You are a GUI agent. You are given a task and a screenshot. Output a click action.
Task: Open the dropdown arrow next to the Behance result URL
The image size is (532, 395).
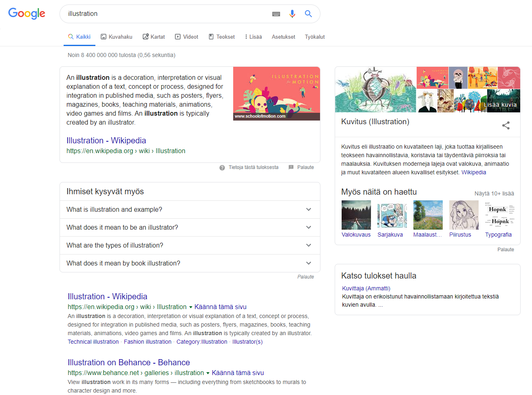click(208, 373)
